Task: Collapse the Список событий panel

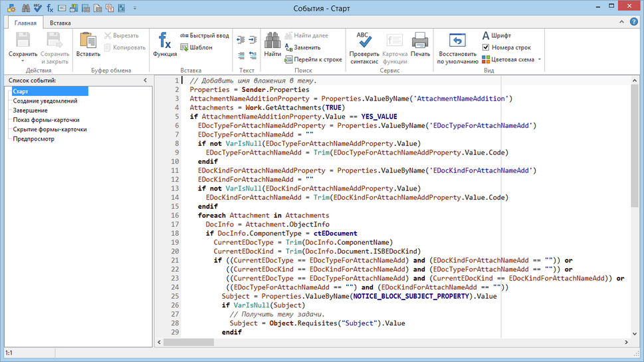Action: (x=146, y=81)
